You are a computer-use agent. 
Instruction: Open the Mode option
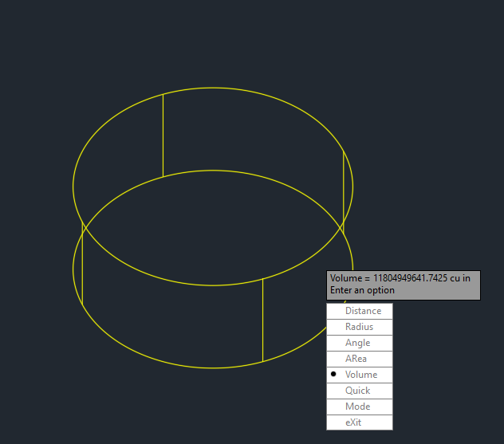coord(360,407)
